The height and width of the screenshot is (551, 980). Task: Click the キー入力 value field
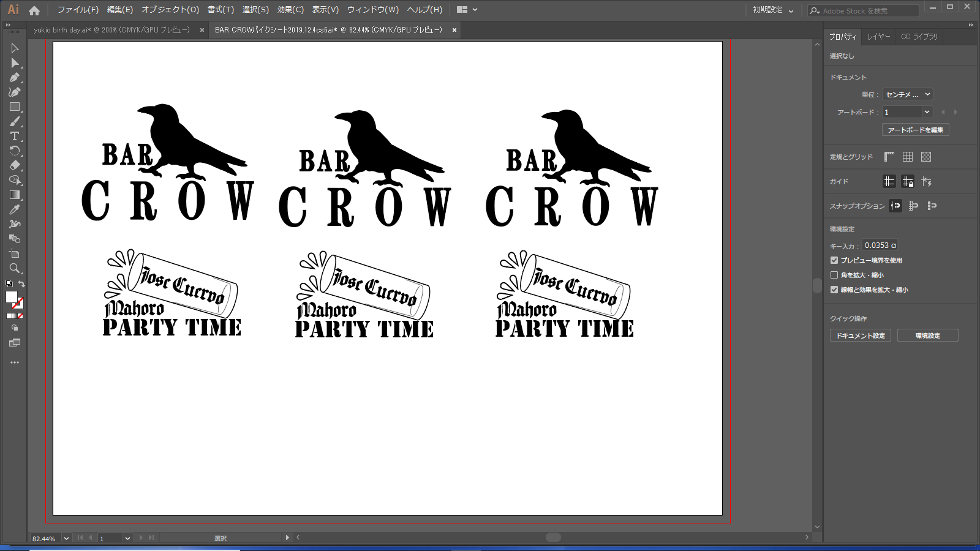point(880,246)
